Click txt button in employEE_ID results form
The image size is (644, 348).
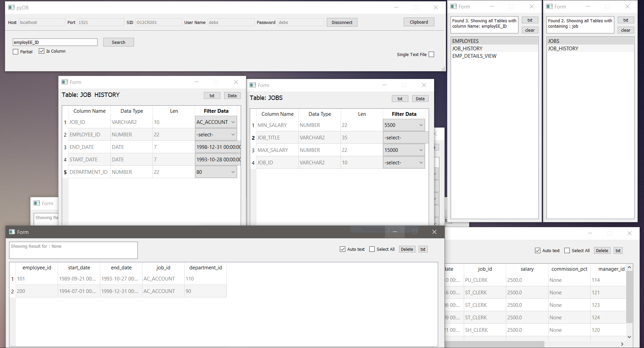point(530,20)
